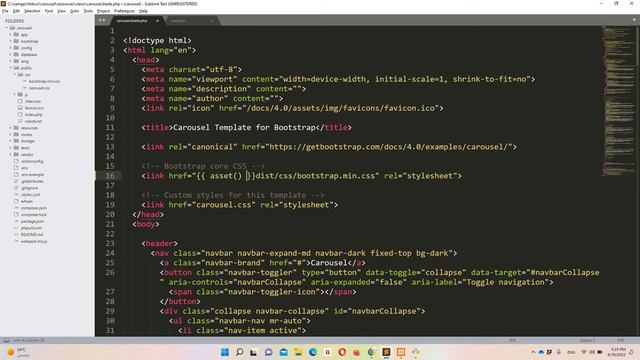Expand the bootstrap folder
Viewport: 640px width, 360px height.
tap(11, 41)
